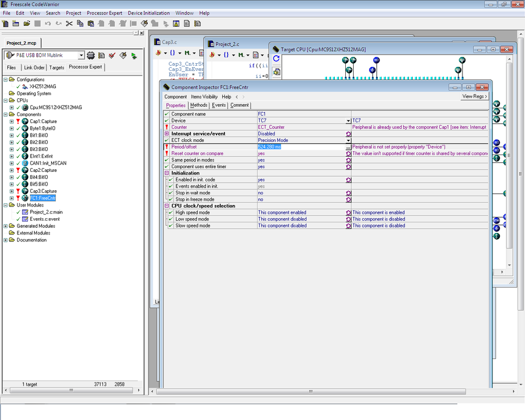
Task: Switch to the Link Order tab
Action: (34, 67)
